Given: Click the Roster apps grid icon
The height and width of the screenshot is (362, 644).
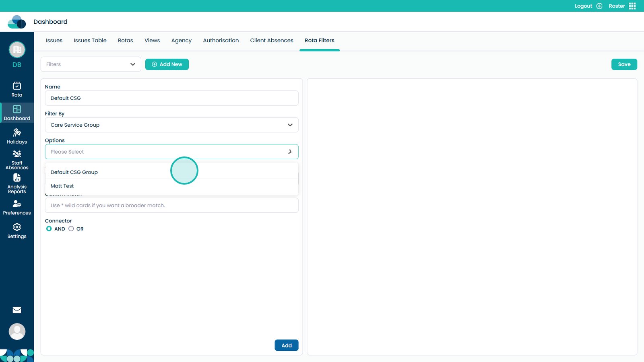Looking at the screenshot, I should coord(632,6).
